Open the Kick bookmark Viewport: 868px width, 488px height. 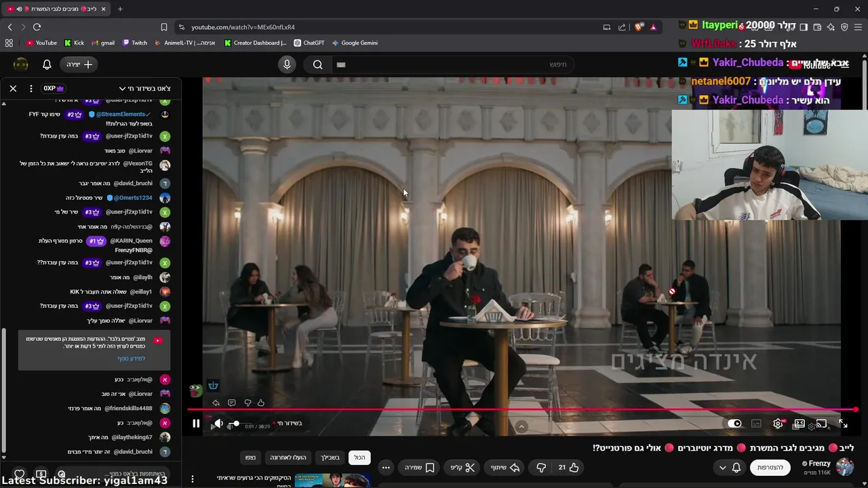tap(74, 43)
